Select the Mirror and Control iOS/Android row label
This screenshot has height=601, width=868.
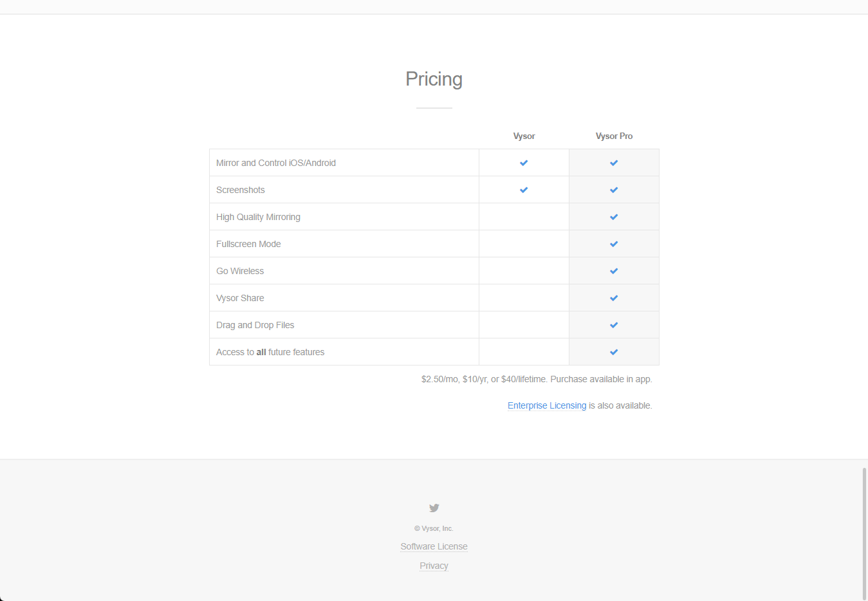276,163
